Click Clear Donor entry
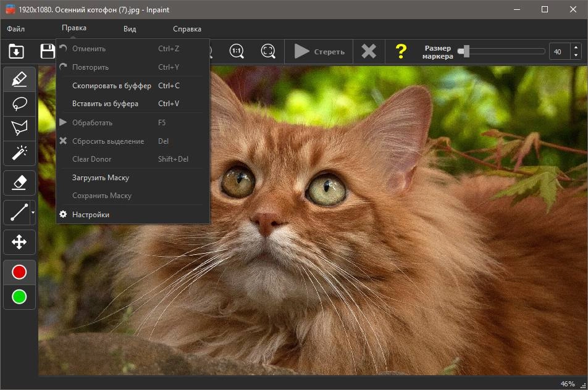The height and width of the screenshot is (390, 588). pyautogui.click(x=133, y=159)
